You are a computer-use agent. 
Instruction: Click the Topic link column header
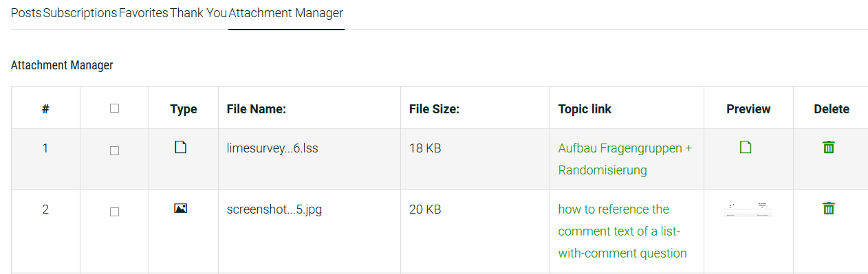click(585, 109)
